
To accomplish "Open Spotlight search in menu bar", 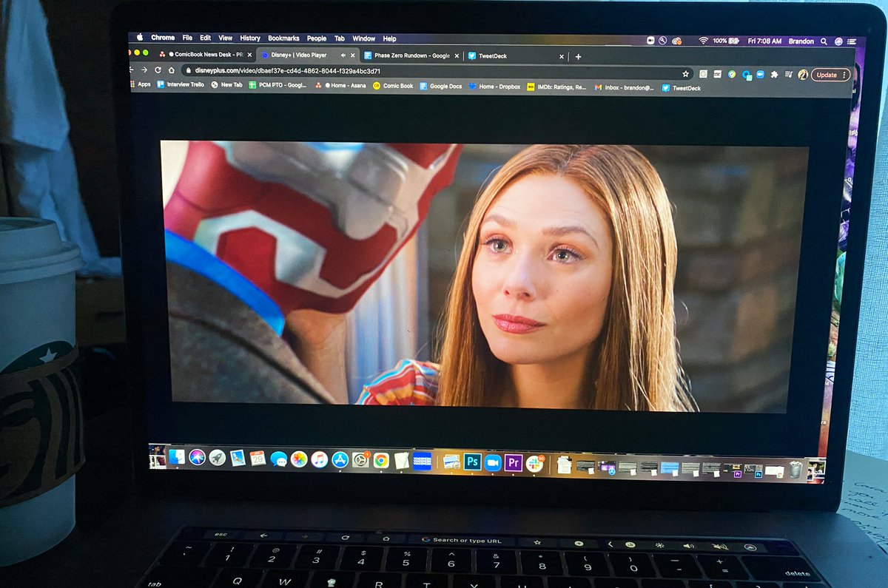I will coord(824,41).
